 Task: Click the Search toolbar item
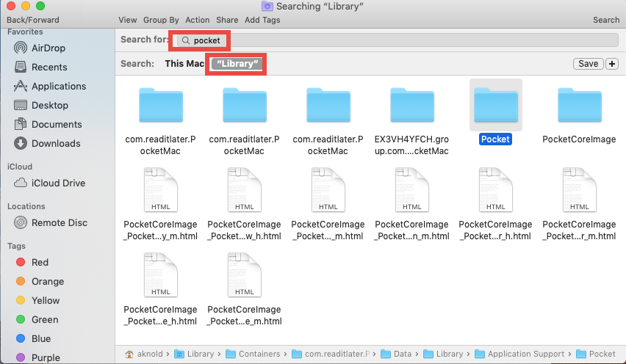click(606, 20)
